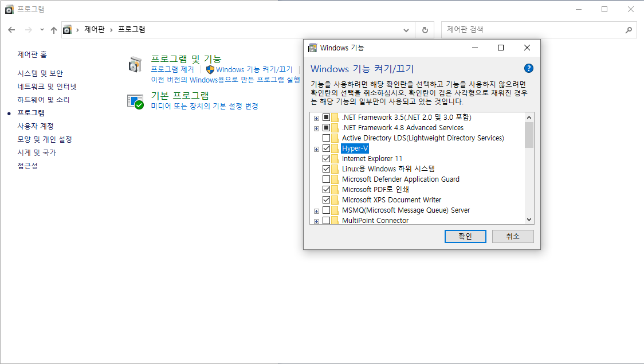Expand the .NET Framework 3.5 node
The height and width of the screenshot is (364, 644).
point(316,118)
